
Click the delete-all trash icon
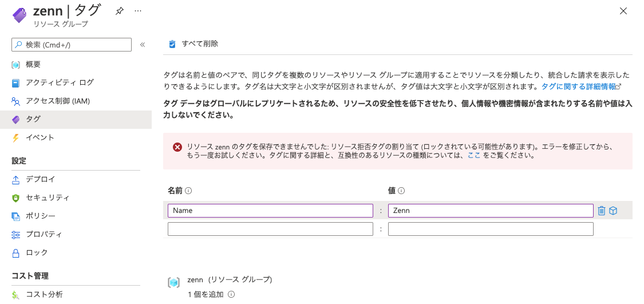[172, 44]
